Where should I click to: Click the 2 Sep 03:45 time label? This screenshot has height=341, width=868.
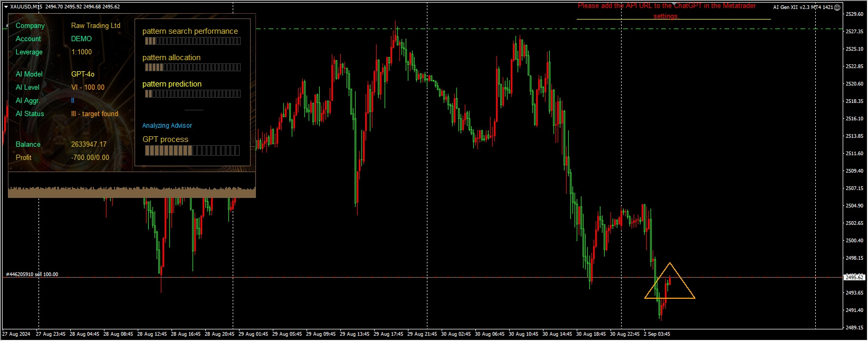click(656, 334)
